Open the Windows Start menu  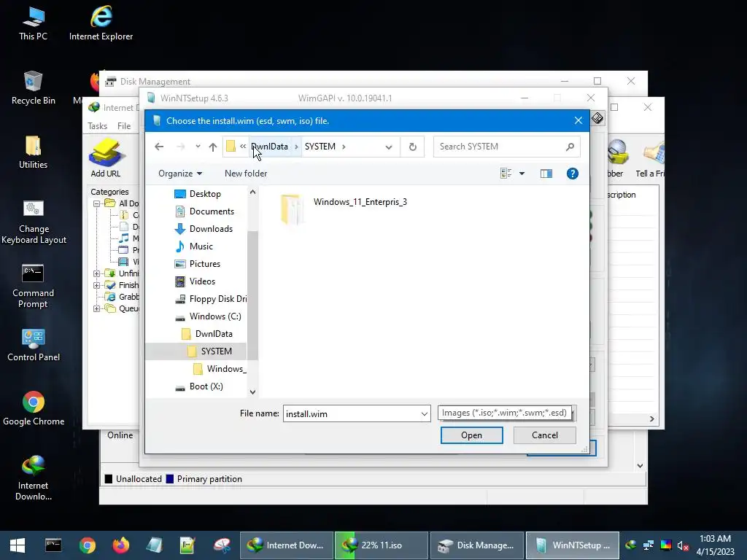coord(18,545)
